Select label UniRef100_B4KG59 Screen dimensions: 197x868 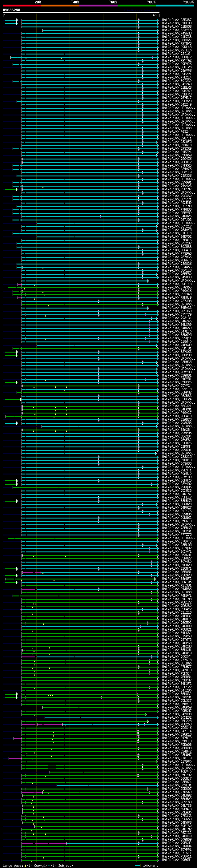(x=177, y=328)
